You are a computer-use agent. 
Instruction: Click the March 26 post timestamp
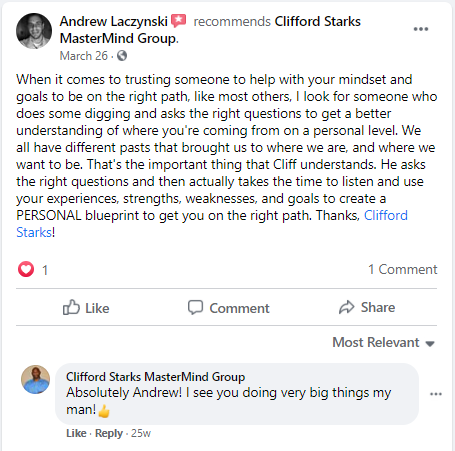(x=84, y=56)
